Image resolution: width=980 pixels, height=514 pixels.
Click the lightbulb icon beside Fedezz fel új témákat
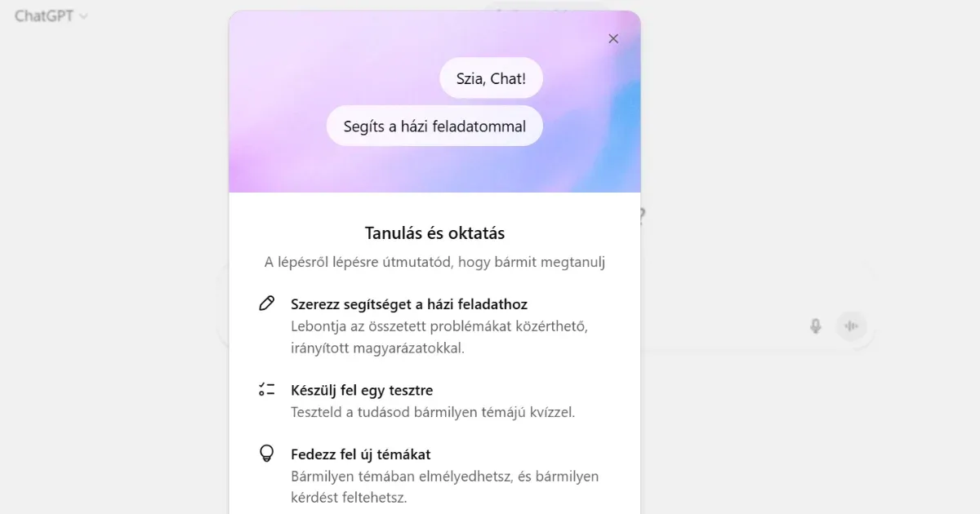pyautogui.click(x=266, y=454)
